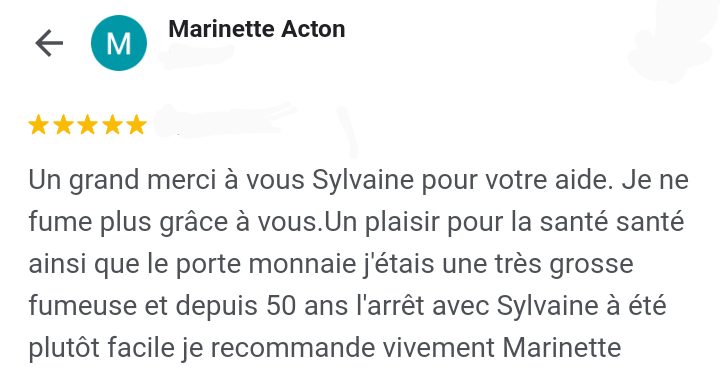The width and height of the screenshot is (720, 377).
Task: Open the teal M profile avatar
Action: (119, 43)
